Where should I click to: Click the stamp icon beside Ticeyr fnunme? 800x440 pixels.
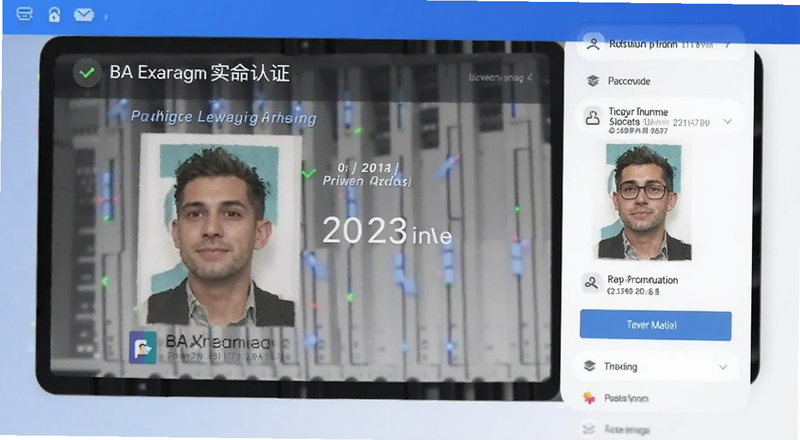pyautogui.click(x=592, y=118)
